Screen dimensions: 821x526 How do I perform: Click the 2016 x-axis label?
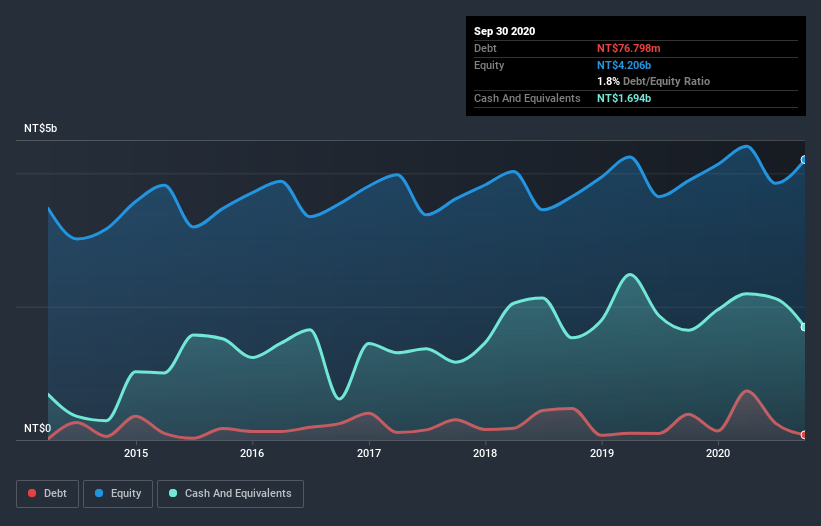click(x=252, y=453)
